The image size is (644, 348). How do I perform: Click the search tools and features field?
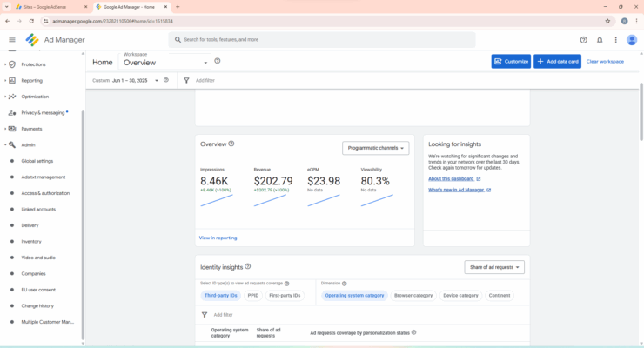point(322,40)
